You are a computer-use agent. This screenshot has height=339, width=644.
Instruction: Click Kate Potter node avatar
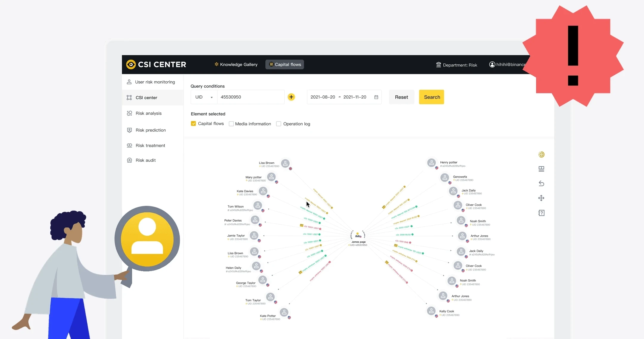(x=284, y=312)
